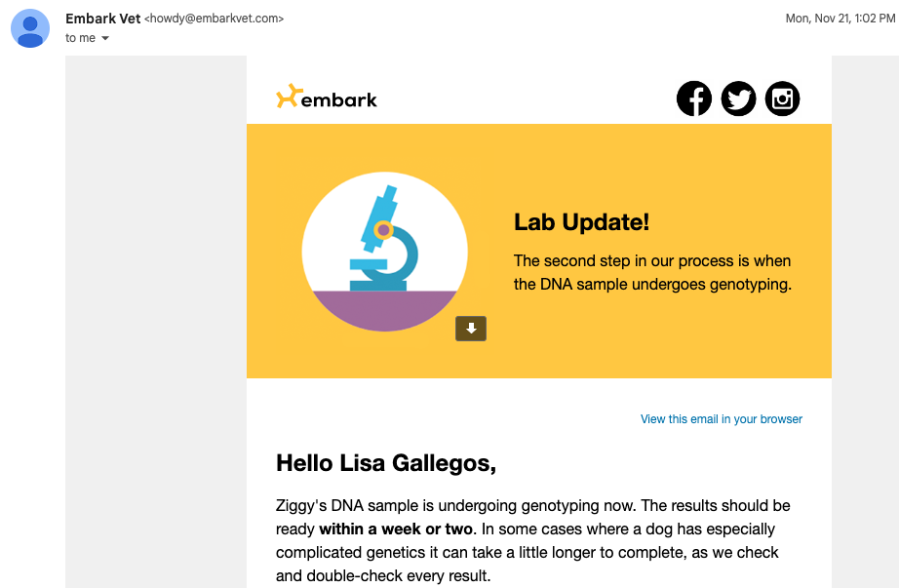Click the "second step in our process" banner text

(x=652, y=261)
